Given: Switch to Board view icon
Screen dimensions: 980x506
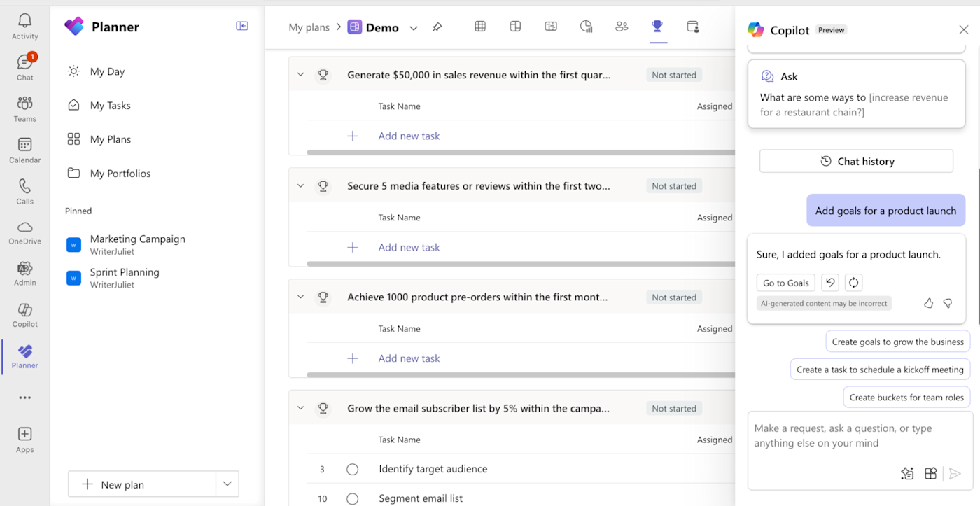Looking at the screenshot, I should tap(515, 27).
